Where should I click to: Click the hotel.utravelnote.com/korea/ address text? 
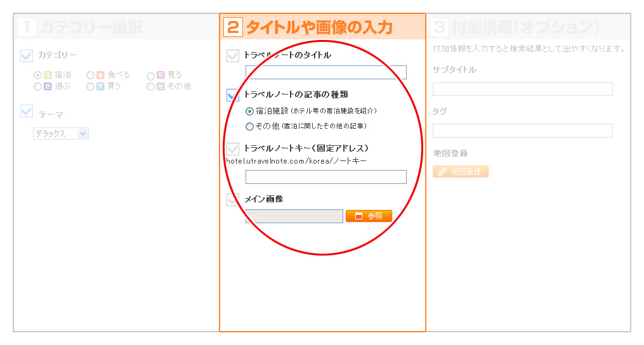point(296,161)
